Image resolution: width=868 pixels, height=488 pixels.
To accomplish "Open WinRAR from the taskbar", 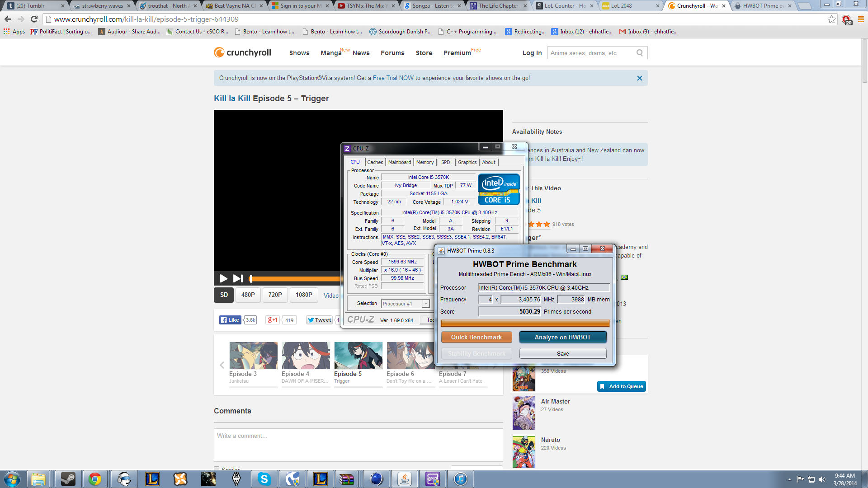I will pyautogui.click(x=347, y=479).
